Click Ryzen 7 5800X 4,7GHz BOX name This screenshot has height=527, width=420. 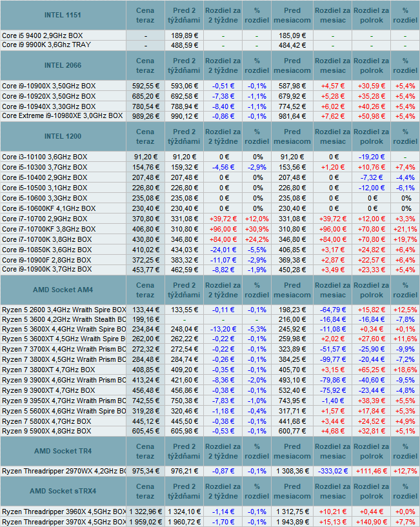pos(46,421)
